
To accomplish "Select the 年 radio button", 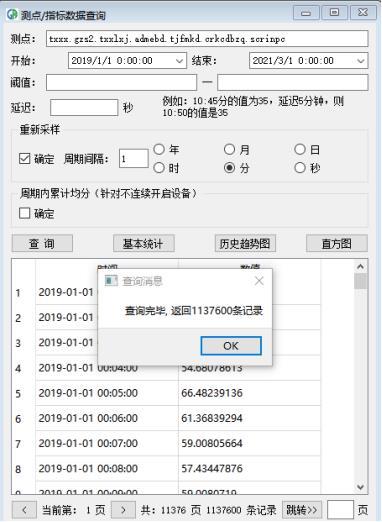I will 159,149.
